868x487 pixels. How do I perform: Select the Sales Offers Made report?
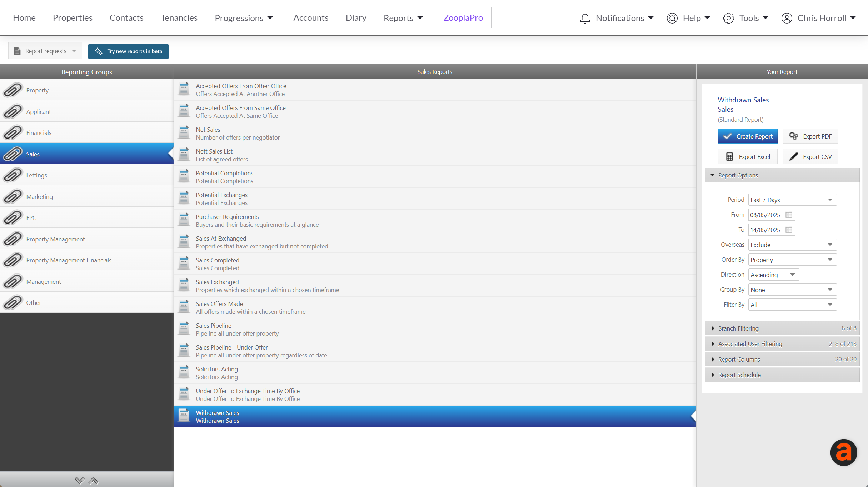(x=435, y=307)
